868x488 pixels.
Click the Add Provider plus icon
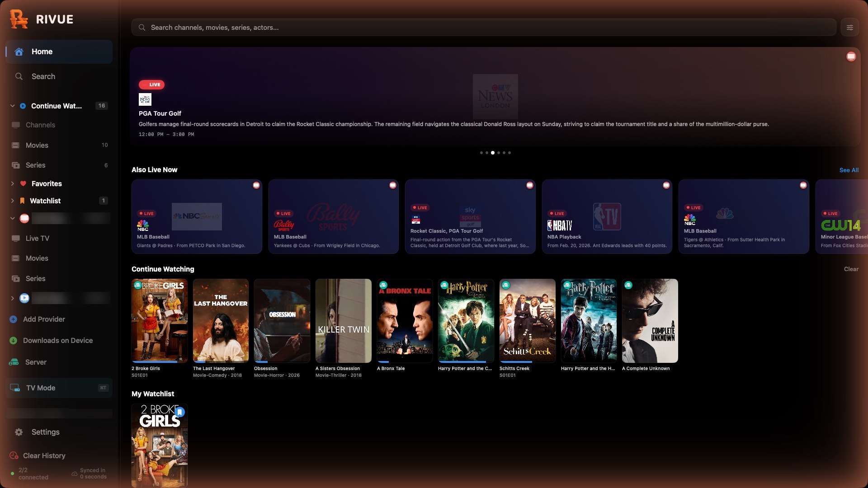pyautogui.click(x=14, y=319)
